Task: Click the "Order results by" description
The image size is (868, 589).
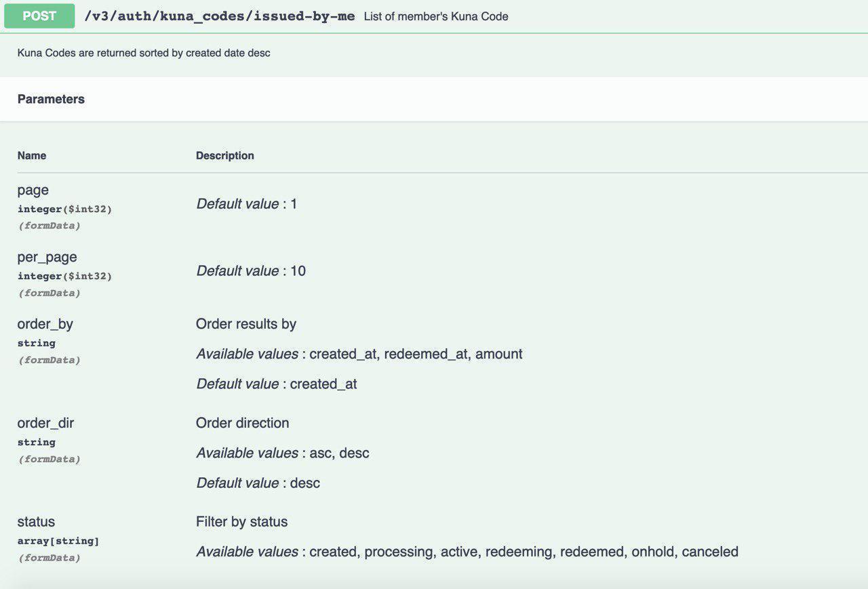Action: (246, 324)
